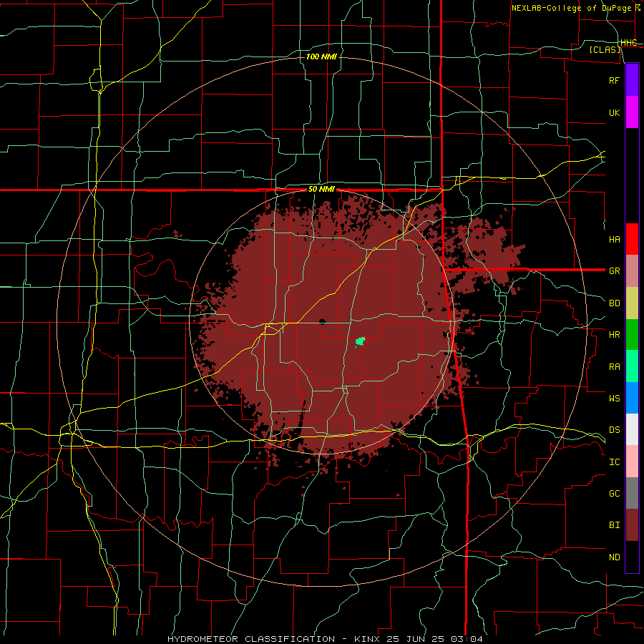Click the "GR" legend label
Screen dimensions: 644x644
pos(614,271)
